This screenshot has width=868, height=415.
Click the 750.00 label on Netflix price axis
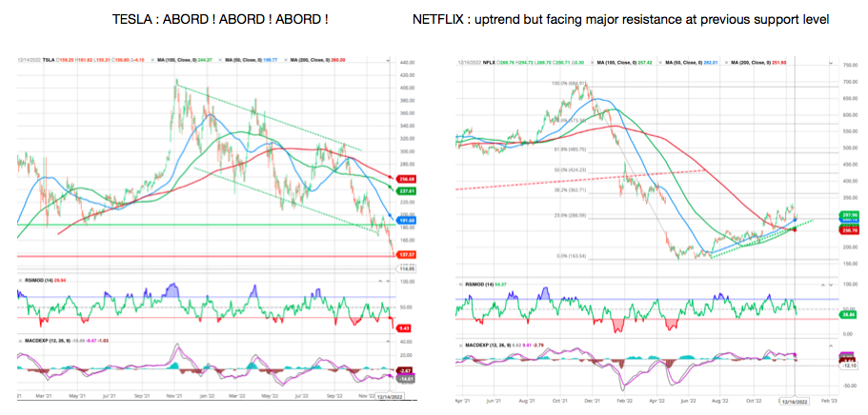(852, 66)
